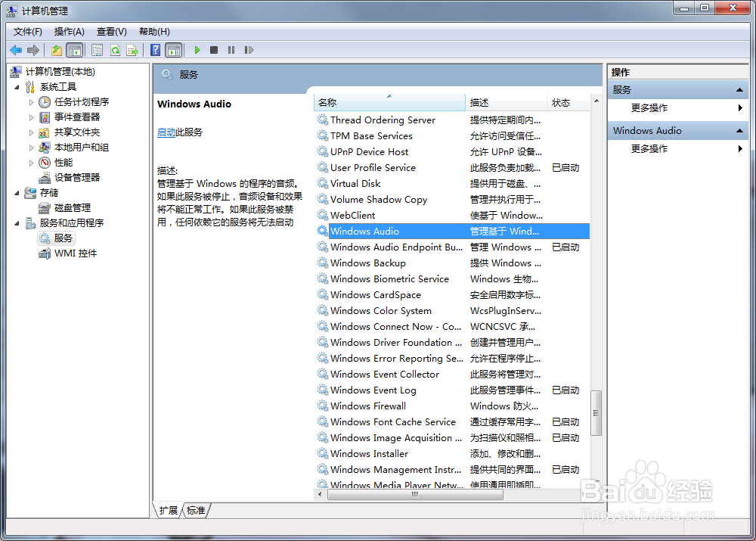Sort by the 描述 column header
The height and width of the screenshot is (541, 756).
(507, 103)
